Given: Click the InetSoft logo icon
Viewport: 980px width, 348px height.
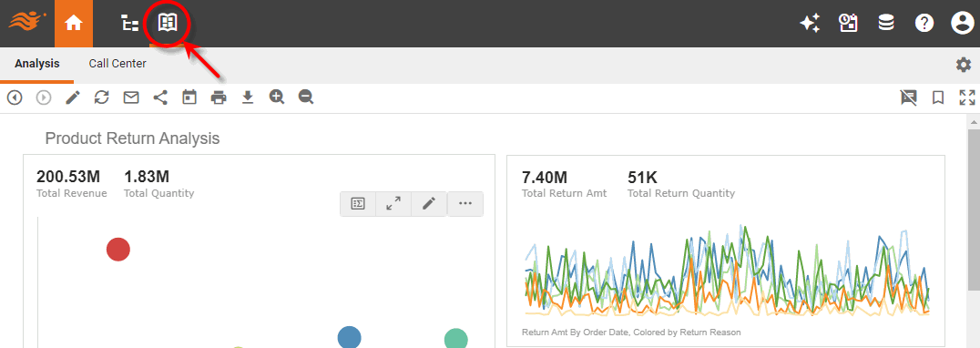Looking at the screenshot, I should (x=27, y=23).
